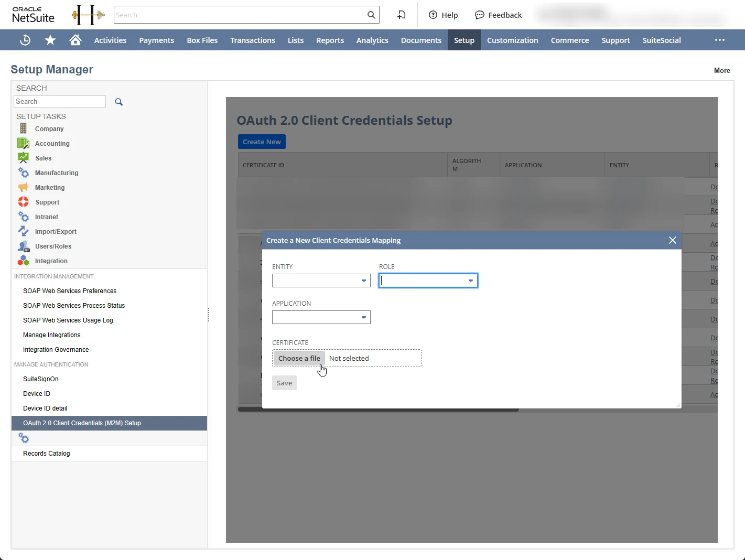
Task: Click the Integration colored hexagons icon
Action: point(23,261)
